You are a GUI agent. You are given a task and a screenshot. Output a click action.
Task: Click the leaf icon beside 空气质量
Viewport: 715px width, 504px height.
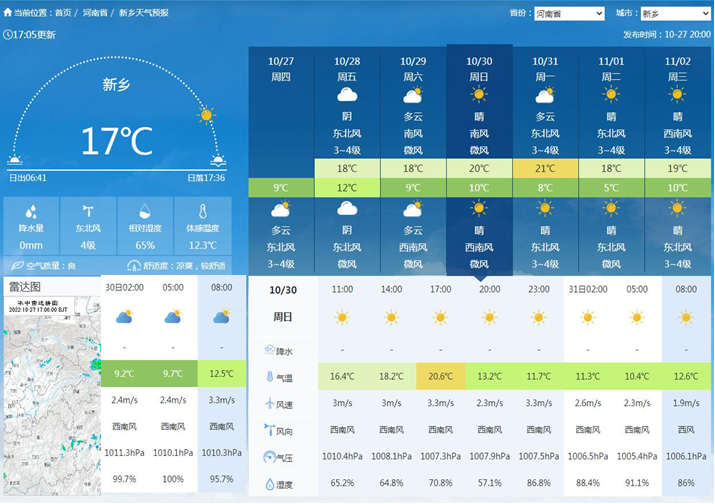[x=17, y=266]
